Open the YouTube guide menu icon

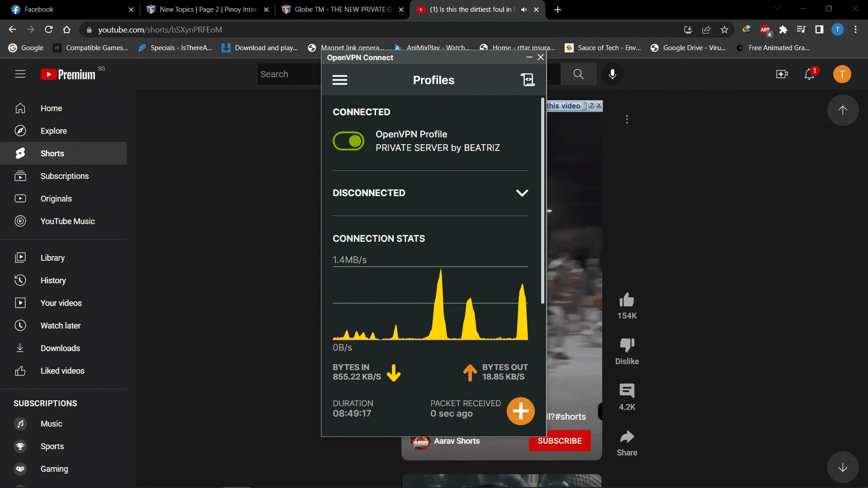20,74
